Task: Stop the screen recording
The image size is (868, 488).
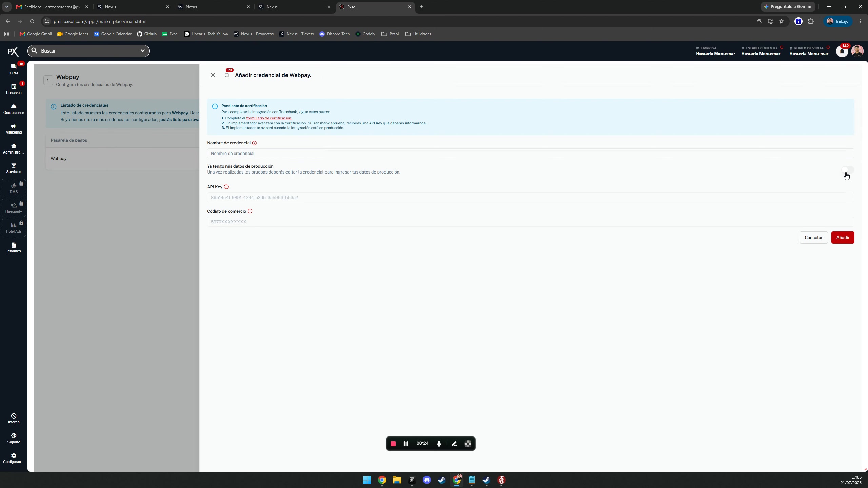Action: (393, 444)
